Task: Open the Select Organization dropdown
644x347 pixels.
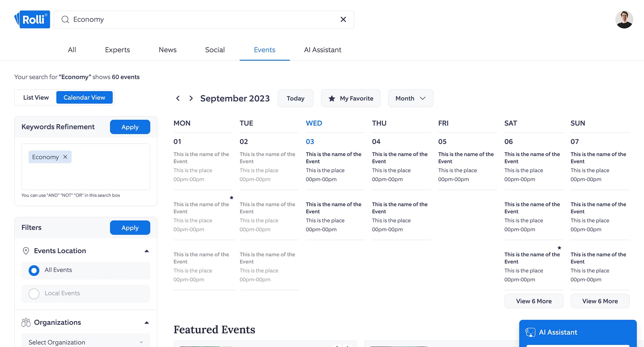Action: pos(86,342)
